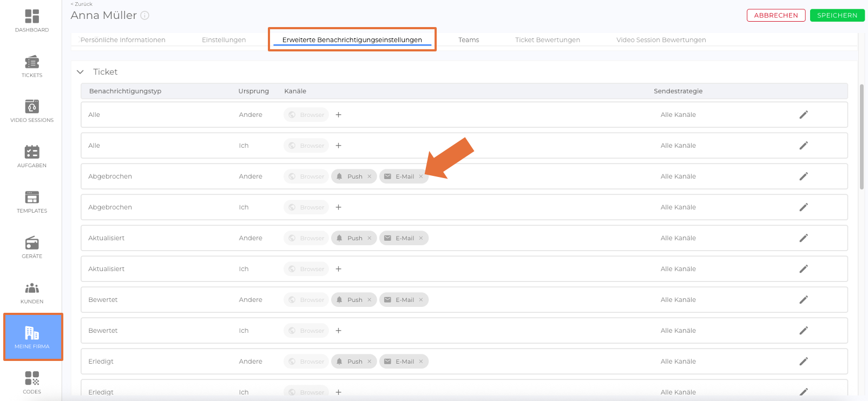
Task: Add a channel to first Alle Andere row
Action: click(338, 115)
